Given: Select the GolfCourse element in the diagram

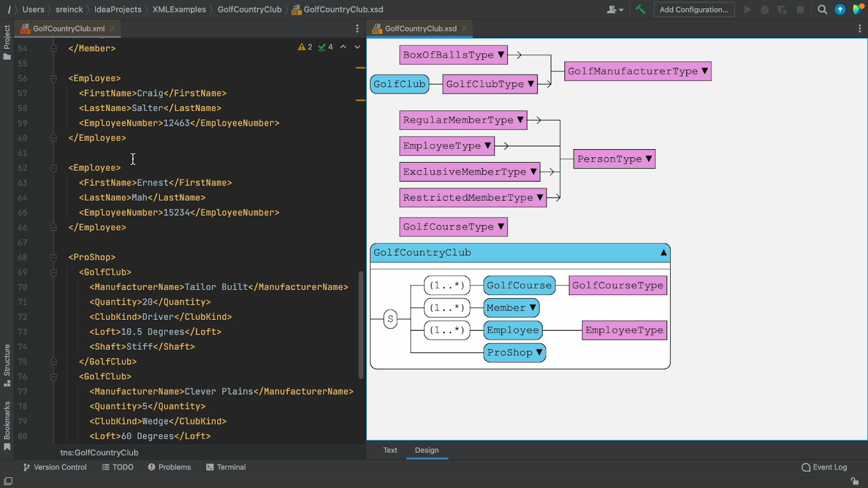Looking at the screenshot, I should pyautogui.click(x=519, y=285).
